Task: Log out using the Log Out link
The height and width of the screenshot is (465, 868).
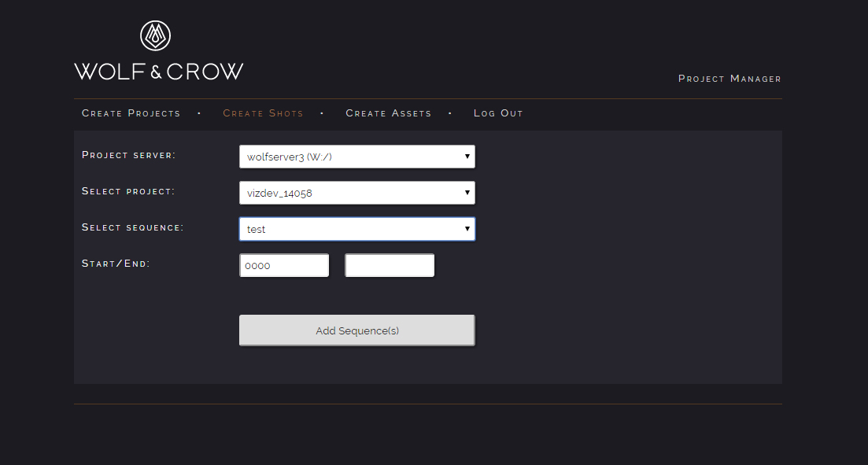Action: tap(498, 113)
